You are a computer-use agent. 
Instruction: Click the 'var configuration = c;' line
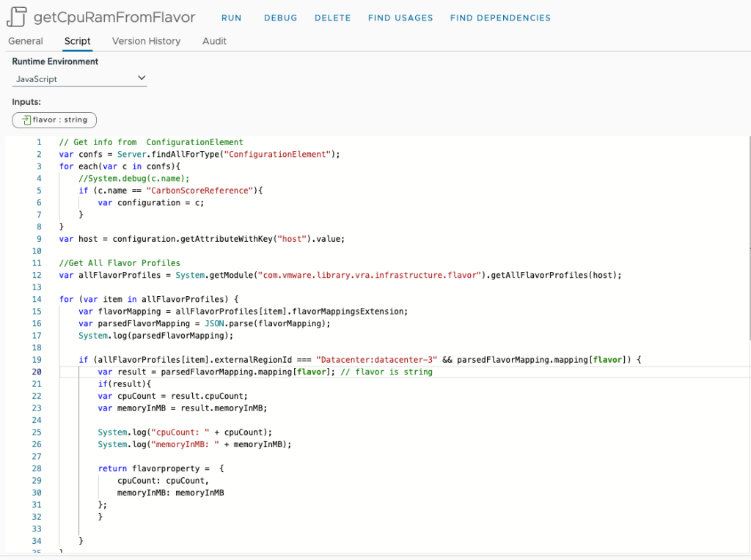coord(151,202)
